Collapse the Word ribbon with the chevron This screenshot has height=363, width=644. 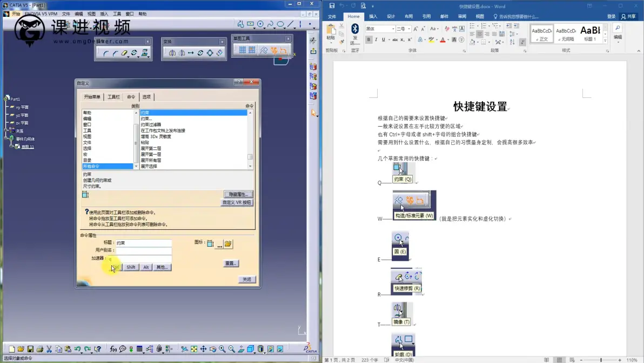coord(638,51)
